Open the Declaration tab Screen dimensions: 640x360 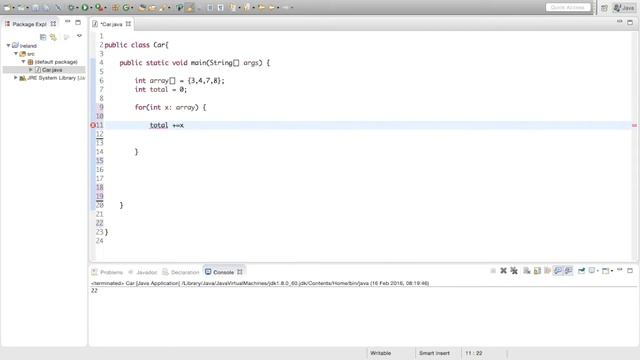pyautogui.click(x=181, y=272)
